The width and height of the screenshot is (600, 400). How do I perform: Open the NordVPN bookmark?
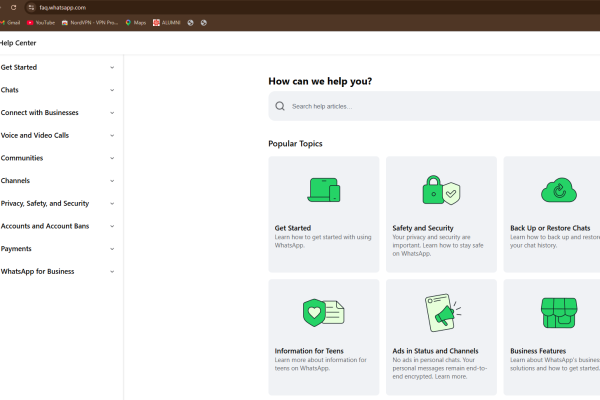(x=90, y=23)
